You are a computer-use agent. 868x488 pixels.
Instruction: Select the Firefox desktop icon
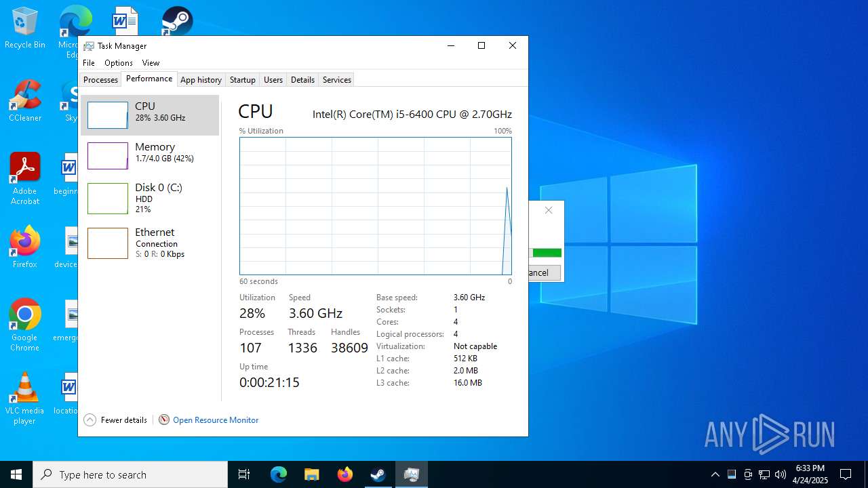click(x=25, y=247)
